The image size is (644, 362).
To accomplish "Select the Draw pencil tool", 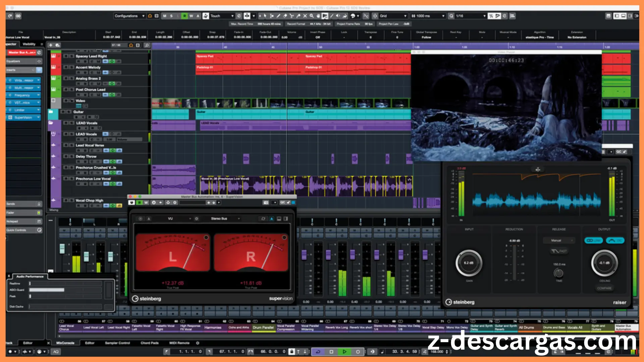I will coord(278,16).
